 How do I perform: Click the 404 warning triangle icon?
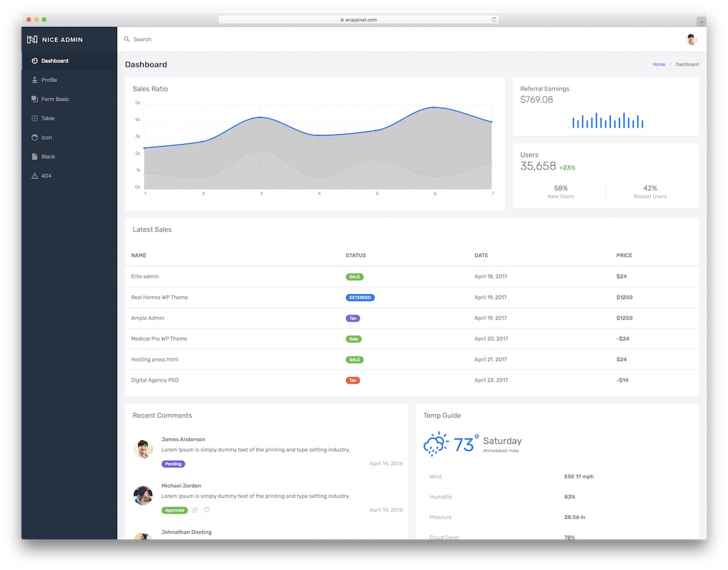pos(34,176)
